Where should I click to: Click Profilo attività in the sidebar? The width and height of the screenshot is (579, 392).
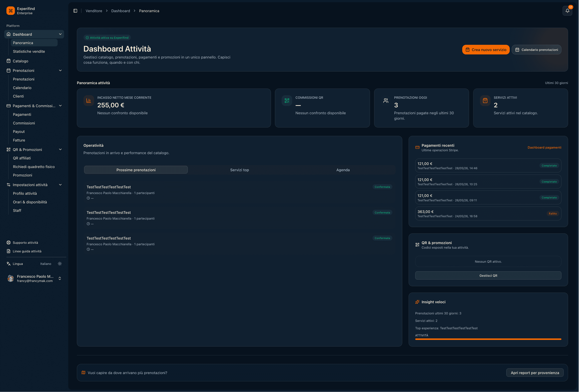tap(34, 193)
